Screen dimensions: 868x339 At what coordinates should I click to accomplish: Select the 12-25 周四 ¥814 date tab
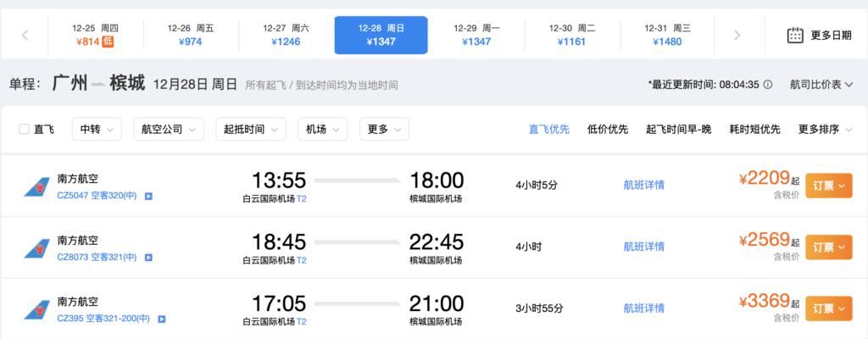pos(95,35)
